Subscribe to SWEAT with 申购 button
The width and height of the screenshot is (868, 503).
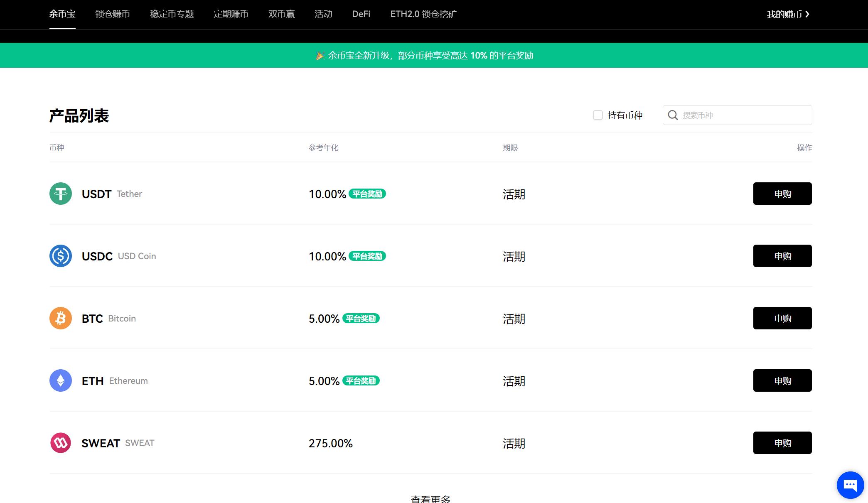(x=782, y=443)
